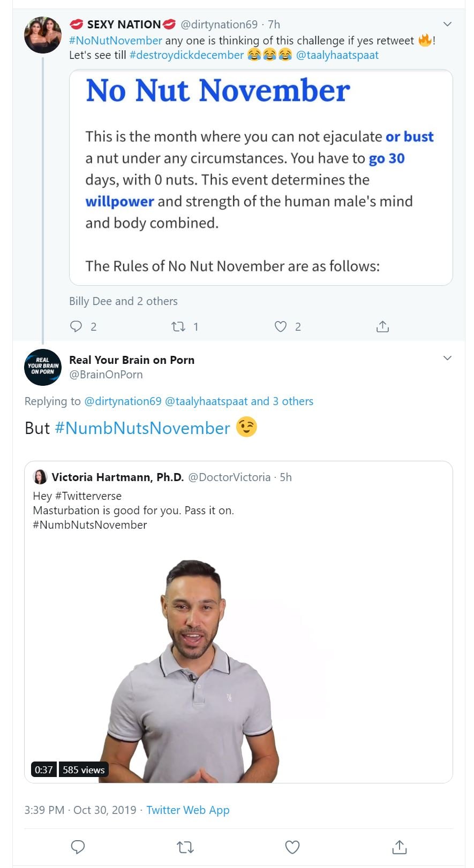Reply to the SEXY NATION tweet
Viewport: 474px width, 868px height.
(77, 326)
